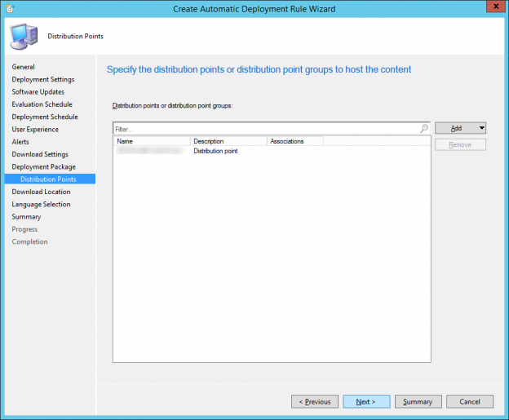Open the Add dropdown button

tap(460, 128)
